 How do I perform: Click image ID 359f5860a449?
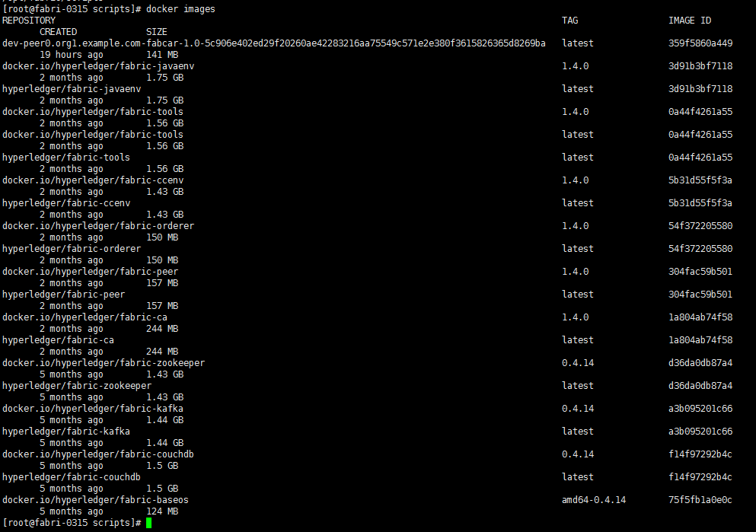(x=700, y=43)
